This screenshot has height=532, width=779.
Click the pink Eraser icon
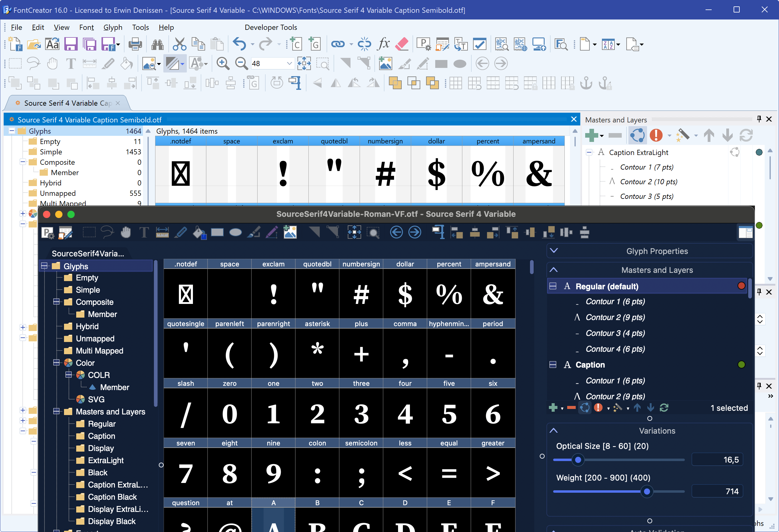[x=402, y=44]
